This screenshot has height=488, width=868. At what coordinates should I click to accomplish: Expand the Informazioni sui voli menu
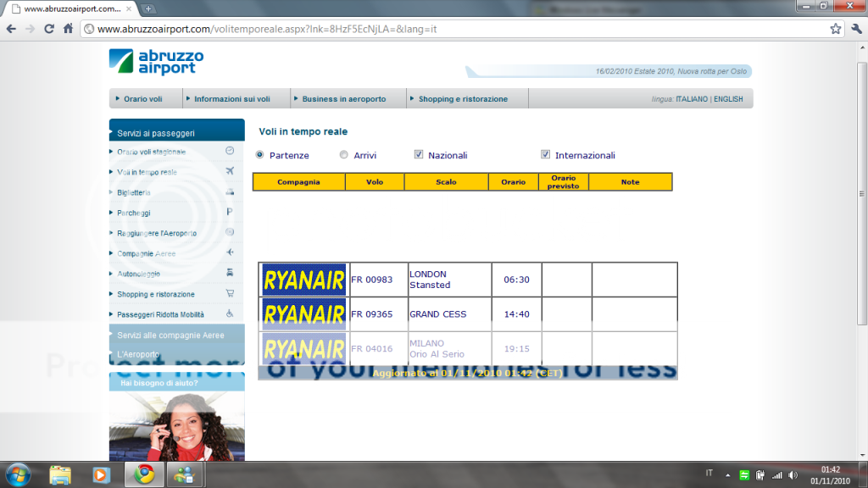pos(231,99)
